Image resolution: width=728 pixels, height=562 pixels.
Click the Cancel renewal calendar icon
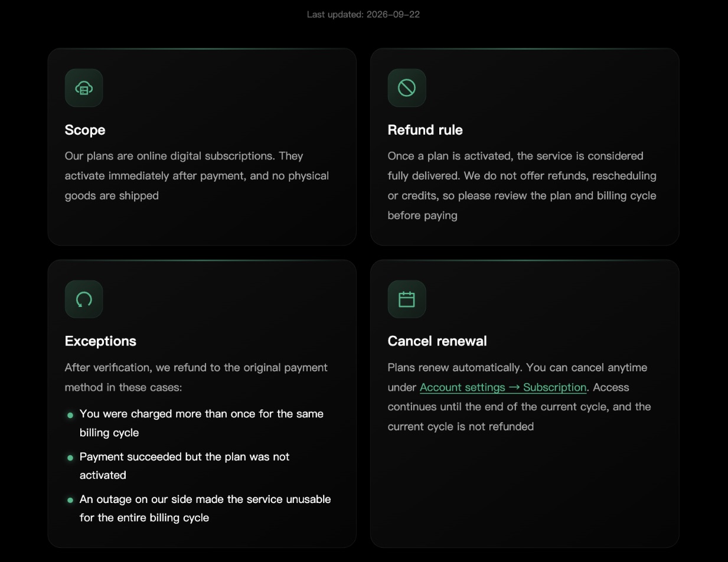[x=407, y=299]
